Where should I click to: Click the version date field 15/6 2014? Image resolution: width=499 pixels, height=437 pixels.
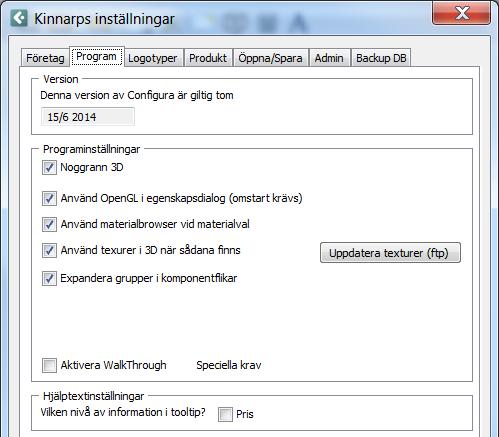tap(88, 117)
